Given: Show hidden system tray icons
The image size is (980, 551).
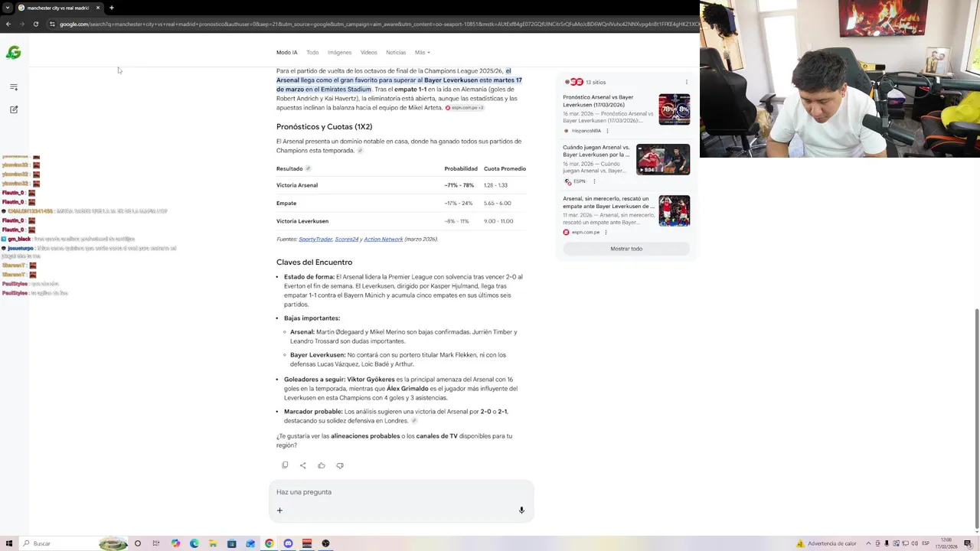Looking at the screenshot, I should (867, 543).
